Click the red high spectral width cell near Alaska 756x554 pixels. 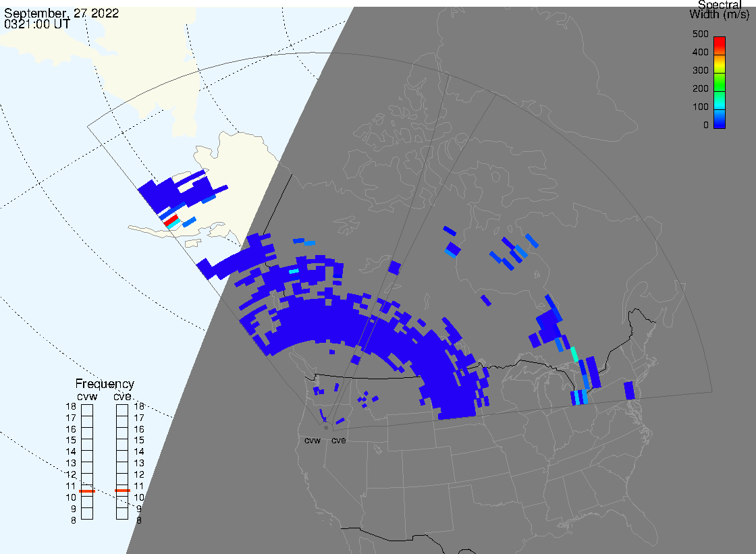tap(171, 221)
